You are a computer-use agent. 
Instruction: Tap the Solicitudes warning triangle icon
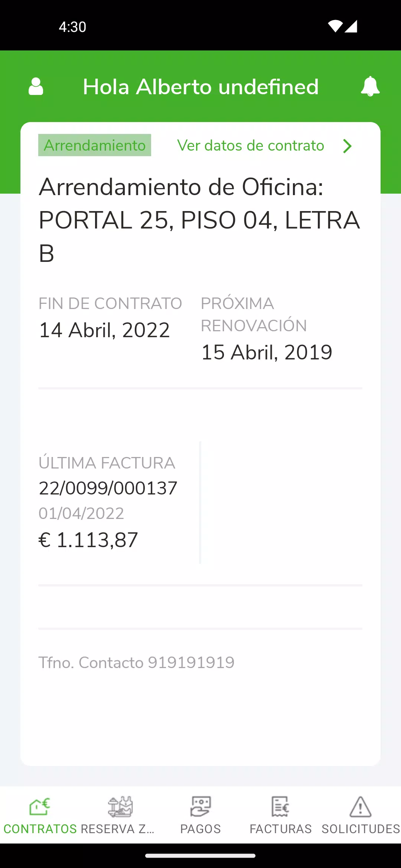[x=361, y=806]
